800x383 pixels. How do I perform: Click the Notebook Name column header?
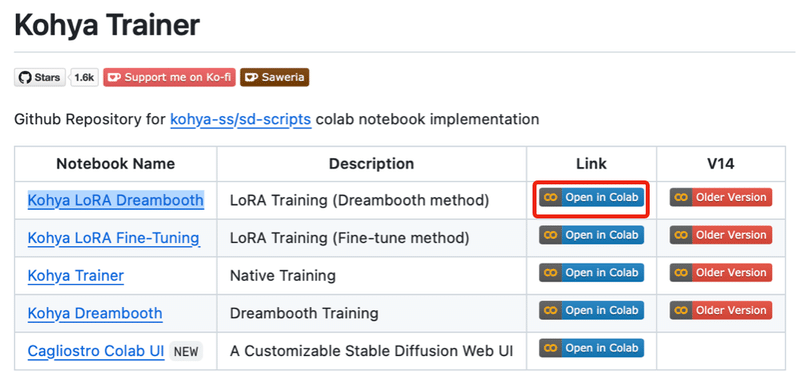pos(115,164)
